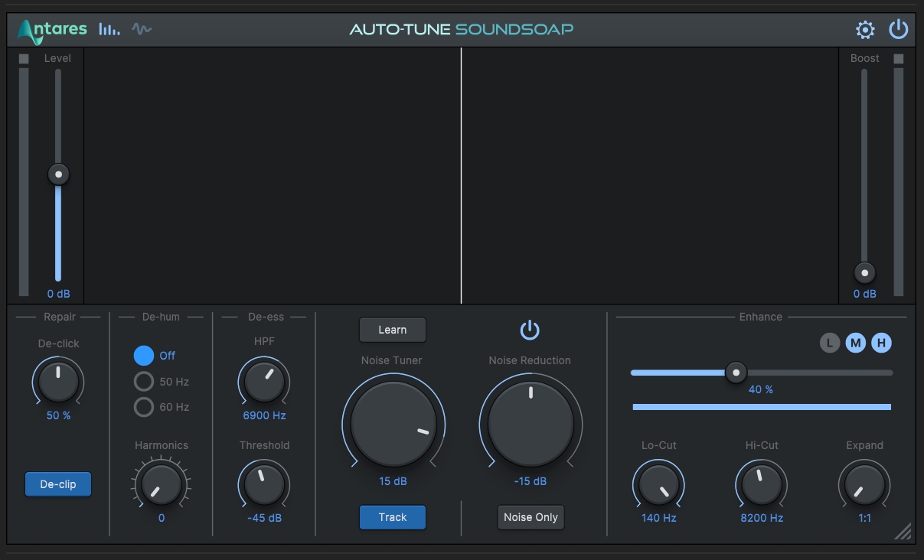Click the Antares logo
Viewport: 924px width, 560px height.
52,30
